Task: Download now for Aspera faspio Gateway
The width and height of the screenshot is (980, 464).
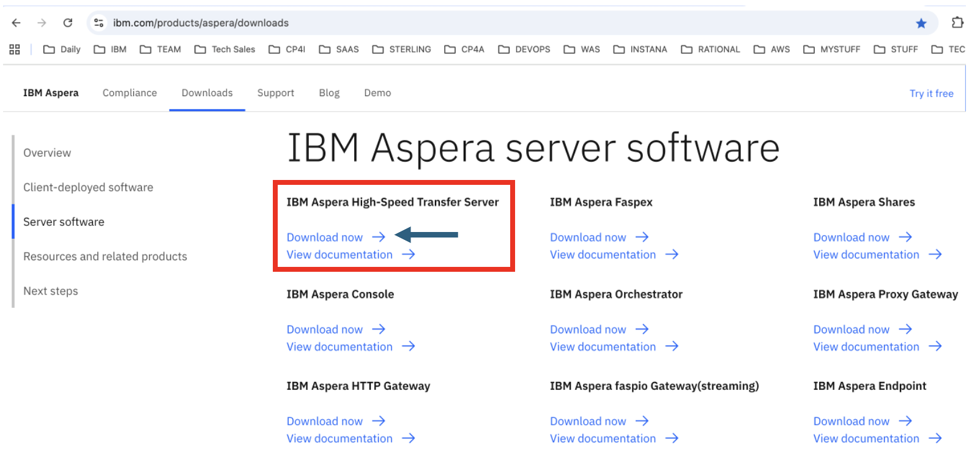Action: click(x=600, y=421)
